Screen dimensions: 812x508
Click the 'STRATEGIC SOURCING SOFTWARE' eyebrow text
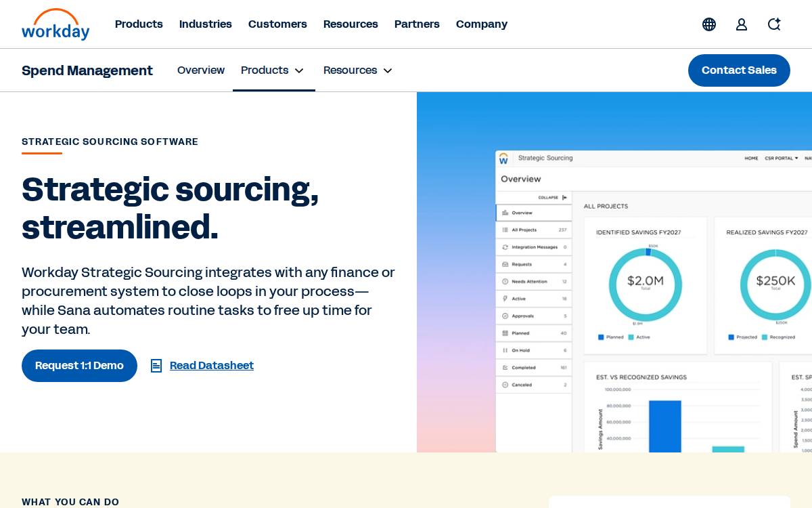110,142
